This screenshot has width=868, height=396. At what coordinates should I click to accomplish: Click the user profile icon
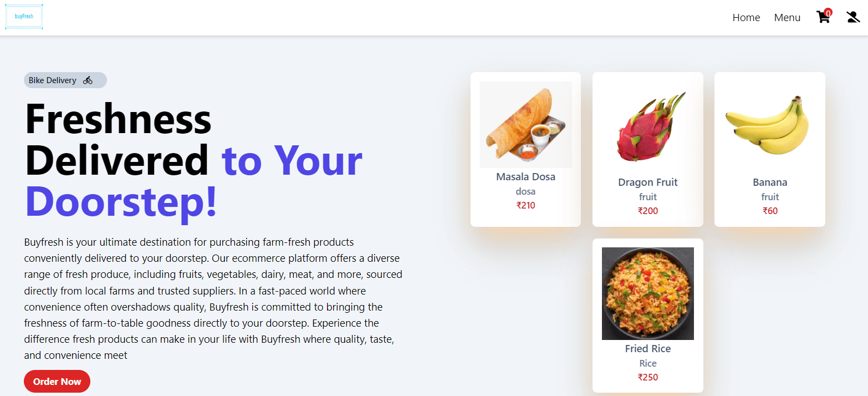coord(853,17)
